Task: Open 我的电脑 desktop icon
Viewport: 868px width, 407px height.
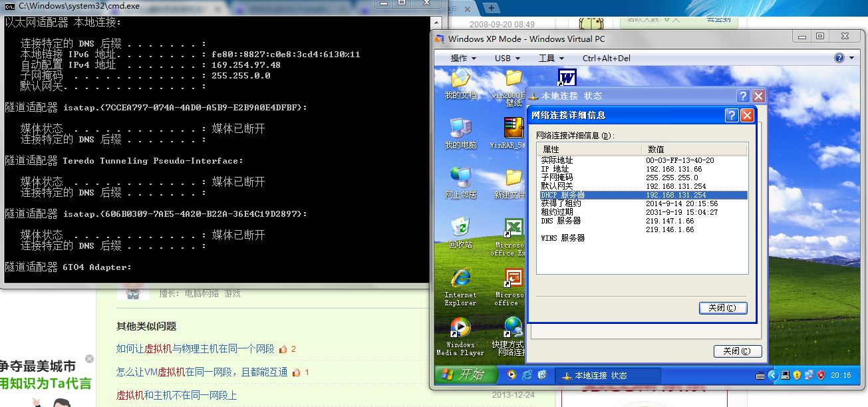Action: (460, 133)
